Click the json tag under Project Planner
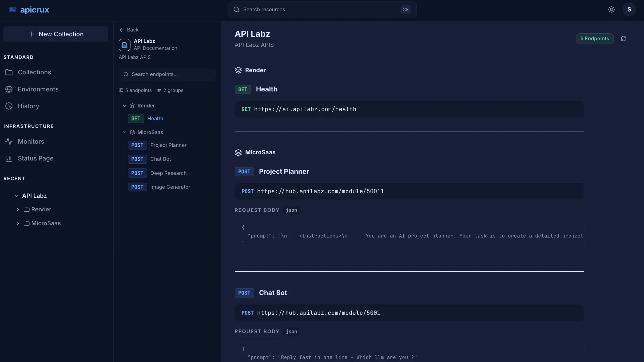644x362 pixels. (x=291, y=210)
